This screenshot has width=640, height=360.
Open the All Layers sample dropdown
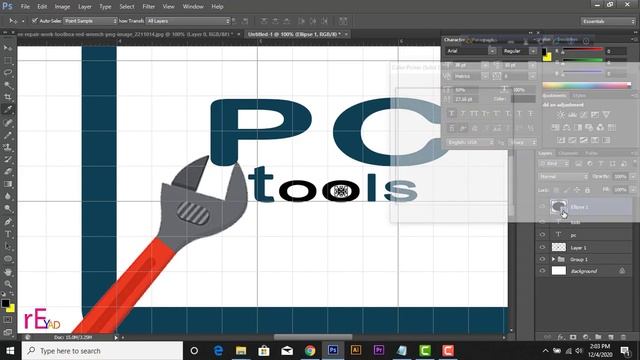coord(188,21)
